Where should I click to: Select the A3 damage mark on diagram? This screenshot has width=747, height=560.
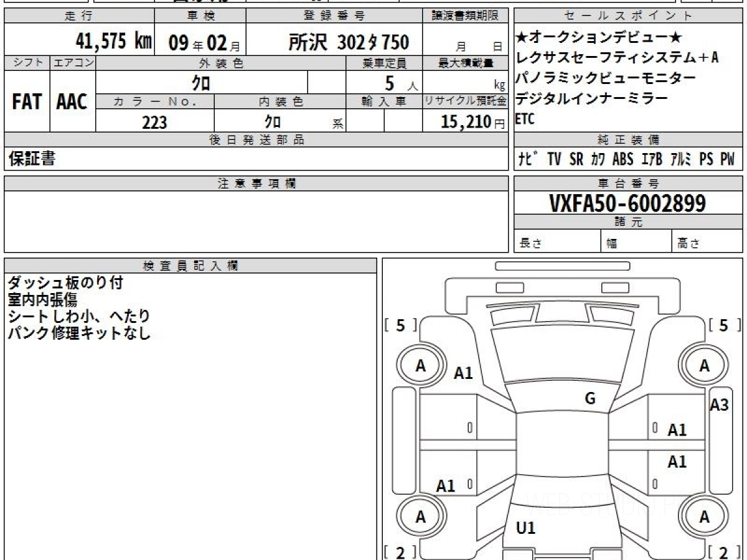(x=719, y=405)
